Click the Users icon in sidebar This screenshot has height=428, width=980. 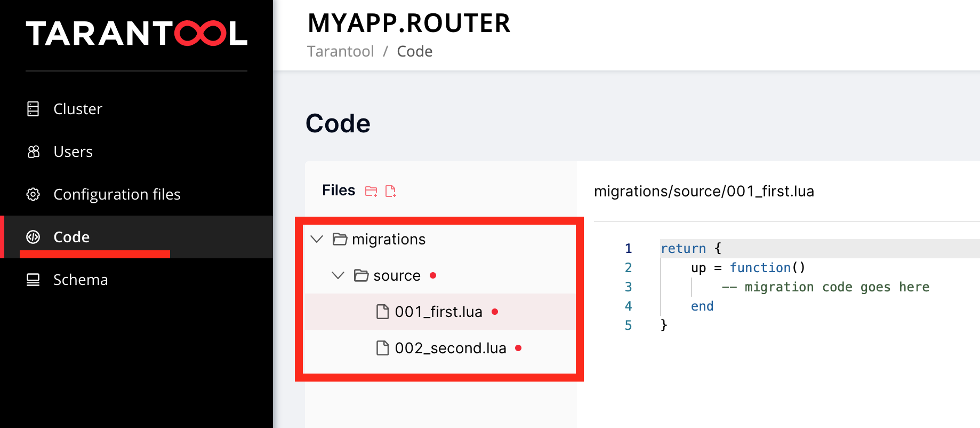coord(33,152)
